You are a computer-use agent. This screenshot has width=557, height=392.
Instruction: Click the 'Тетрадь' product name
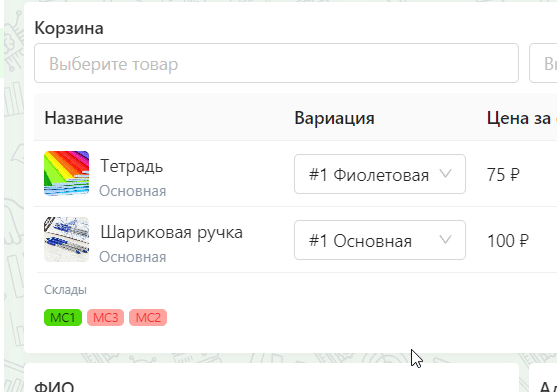[x=131, y=166]
